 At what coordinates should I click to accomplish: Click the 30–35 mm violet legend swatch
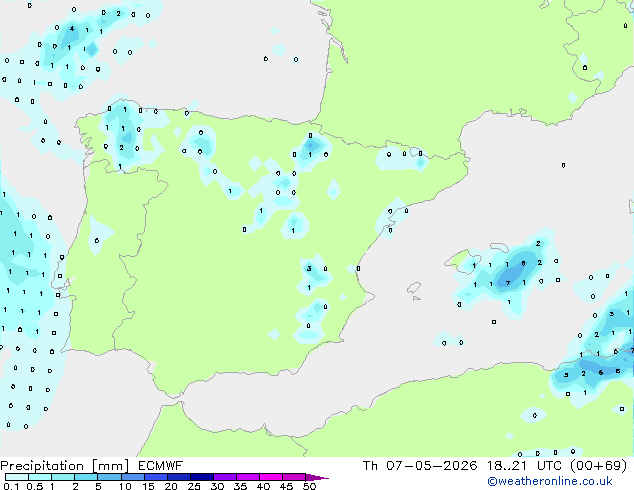point(225,477)
